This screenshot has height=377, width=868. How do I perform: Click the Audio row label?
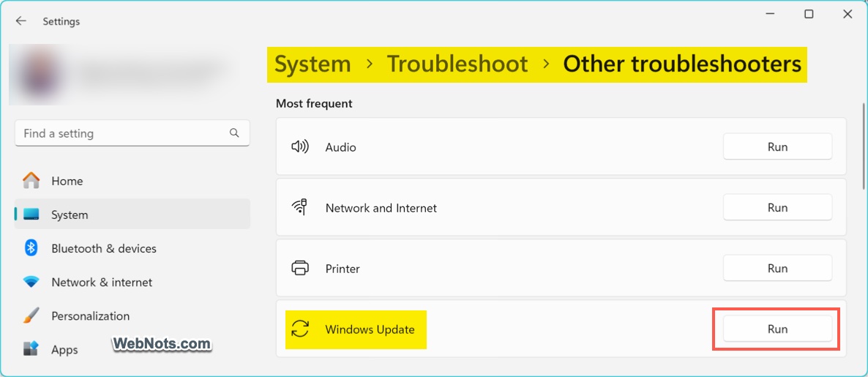tap(340, 147)
